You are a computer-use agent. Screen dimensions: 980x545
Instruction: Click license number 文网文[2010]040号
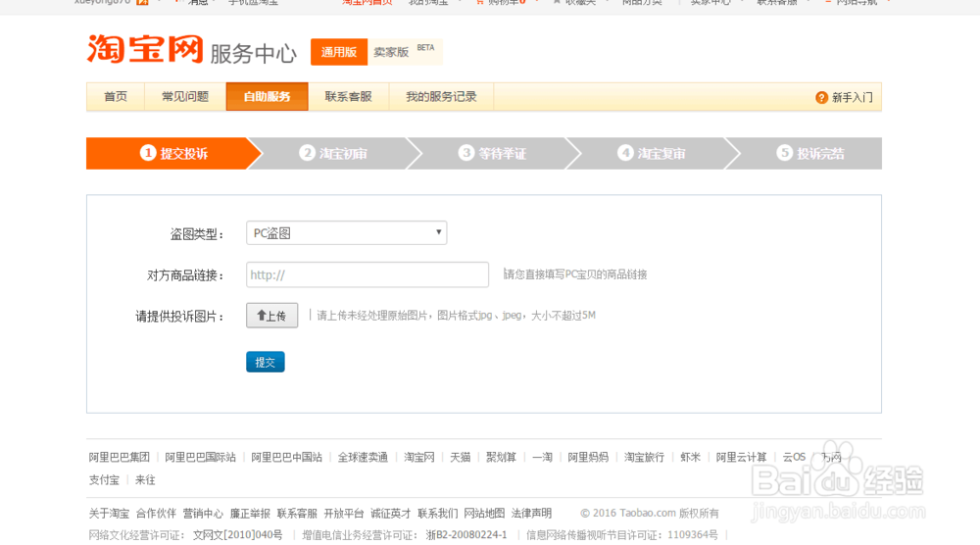[x=237, y=535]
